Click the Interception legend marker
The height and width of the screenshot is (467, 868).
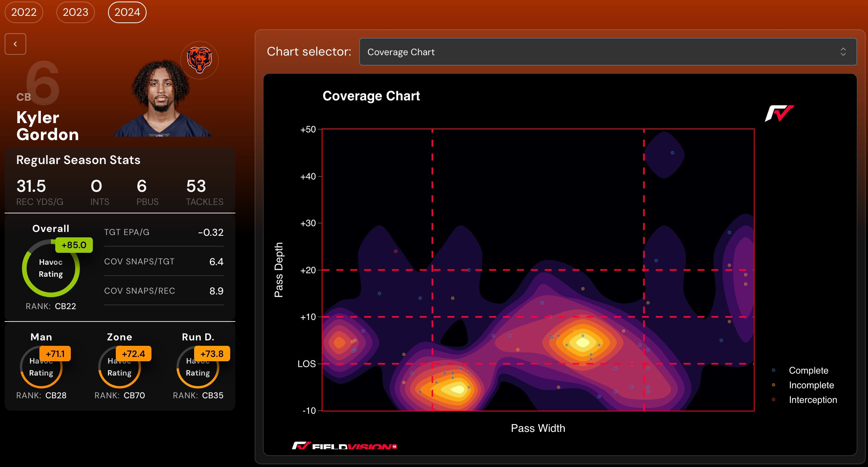(x=773, y=400)
